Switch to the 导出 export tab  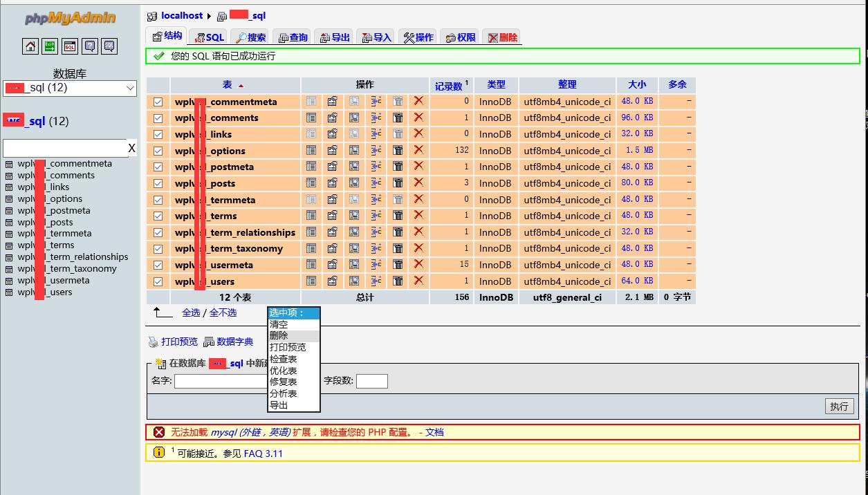(334, 37)
